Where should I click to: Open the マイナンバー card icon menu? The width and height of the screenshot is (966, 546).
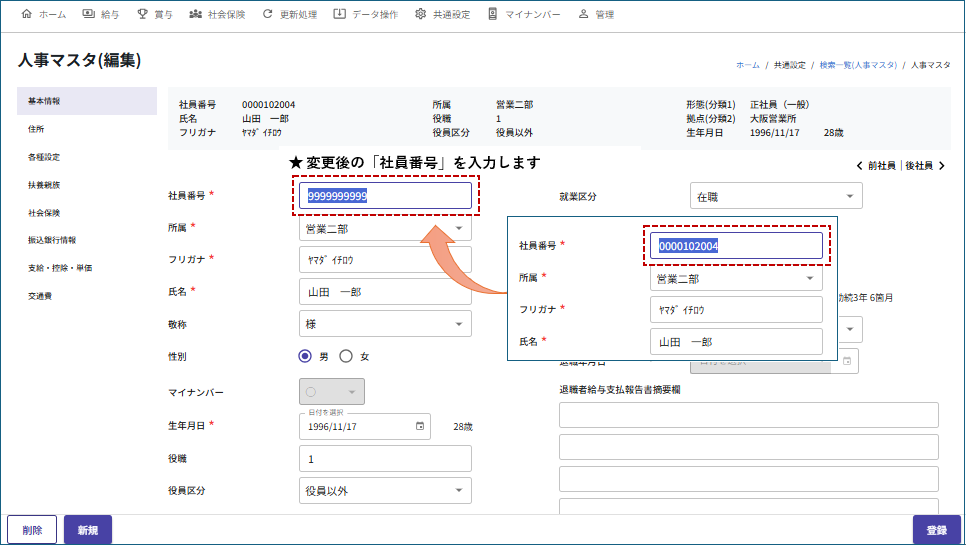493,14
